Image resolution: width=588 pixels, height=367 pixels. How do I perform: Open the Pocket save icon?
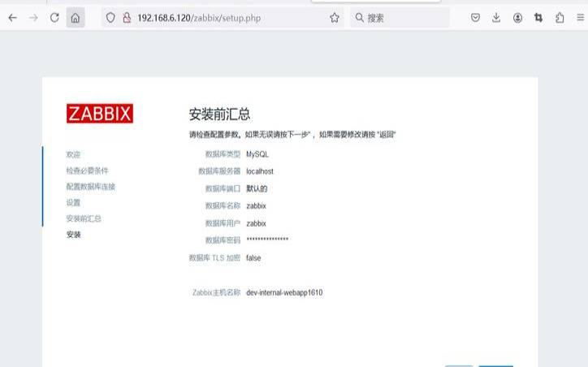475,18
